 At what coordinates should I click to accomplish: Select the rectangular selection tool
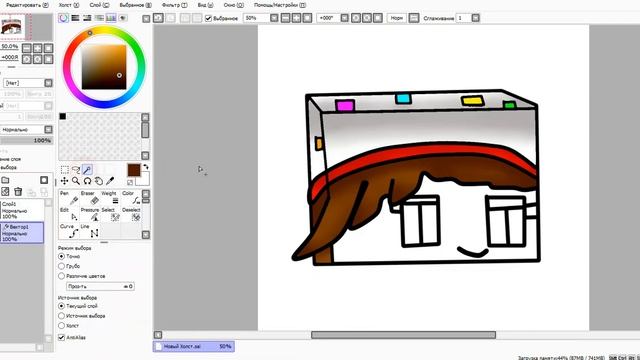(x=64, y=169)
